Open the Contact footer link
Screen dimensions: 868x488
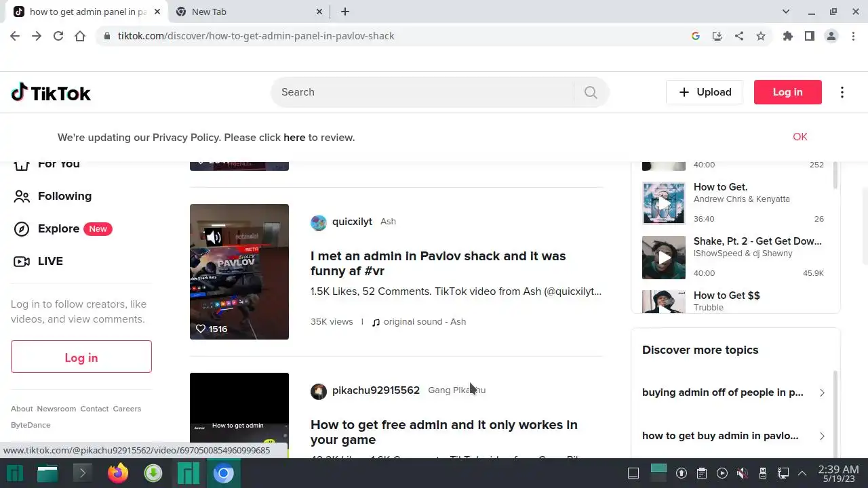(94, 409)
